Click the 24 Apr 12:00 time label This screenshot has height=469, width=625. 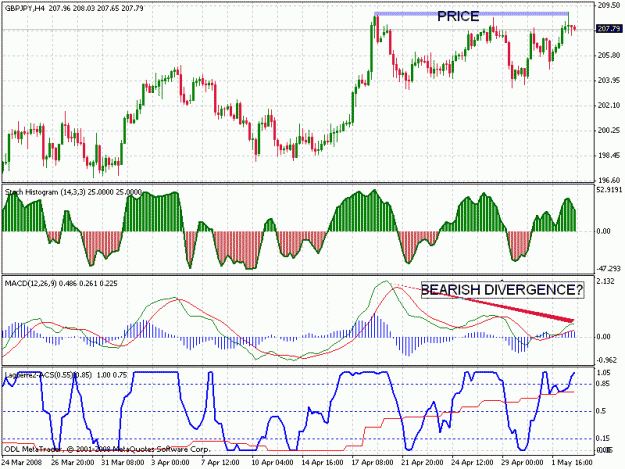(473, 462)
